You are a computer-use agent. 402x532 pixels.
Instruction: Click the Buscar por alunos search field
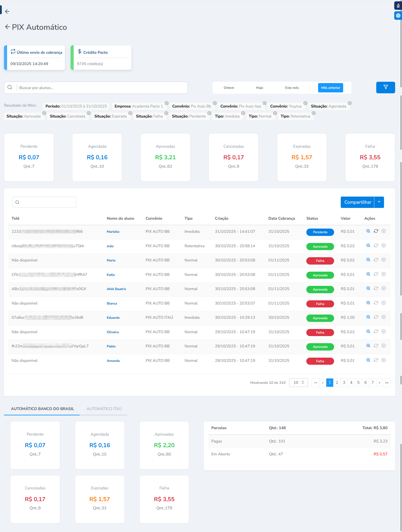[x=102, y=88]
